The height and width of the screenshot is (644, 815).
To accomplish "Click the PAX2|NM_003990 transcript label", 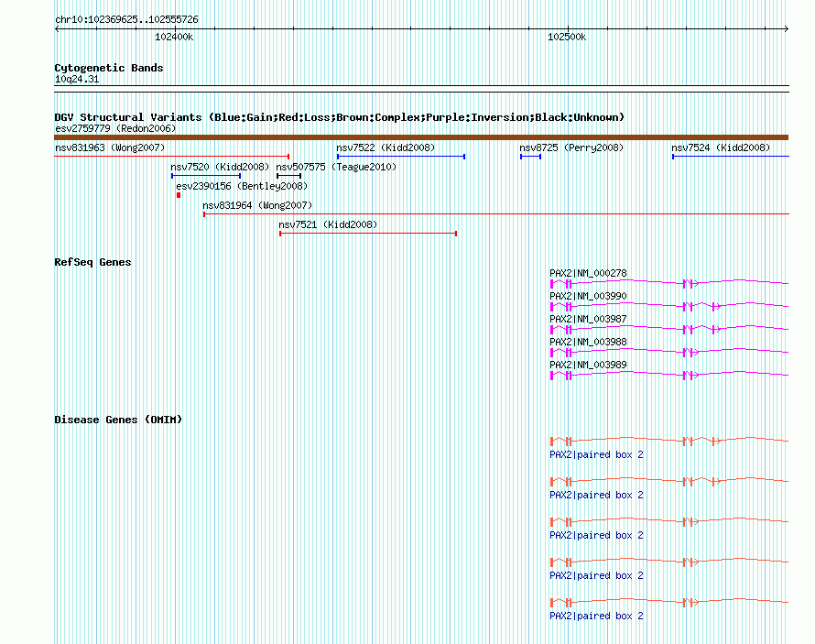I will click(x=588, y=296).
